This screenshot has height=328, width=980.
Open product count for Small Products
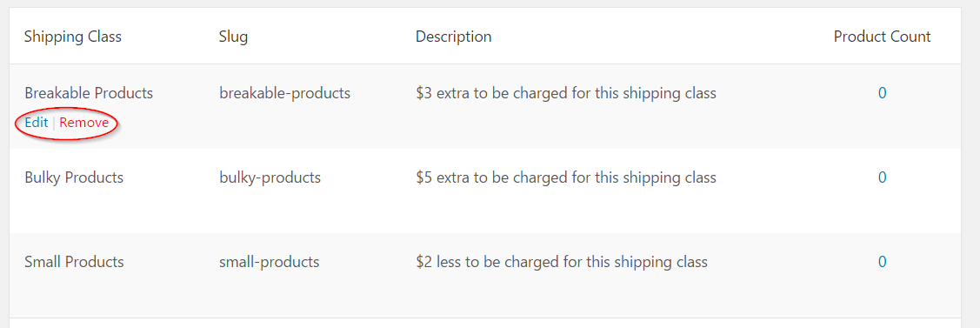[x=882, y=262]
